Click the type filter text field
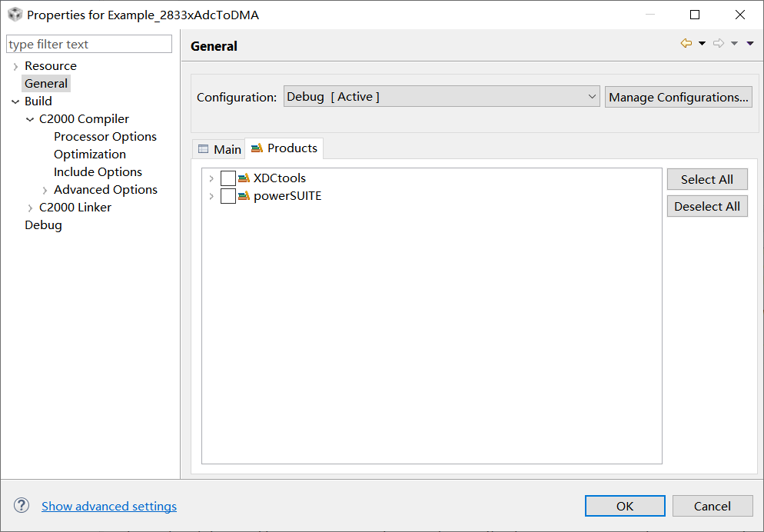This screenshot has height=532, width=764. (88, 44)
